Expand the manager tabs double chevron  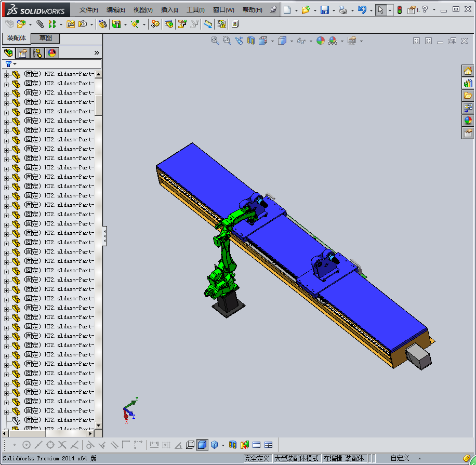tap(97, 53)
